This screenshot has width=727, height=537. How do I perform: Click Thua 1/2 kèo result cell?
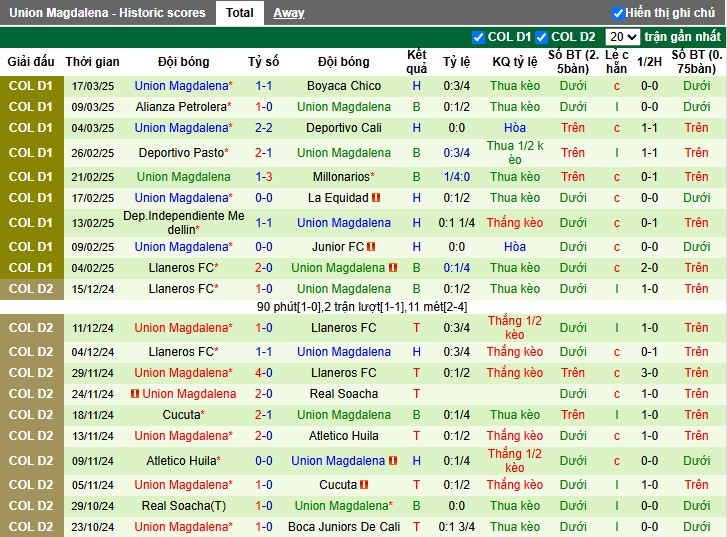515,153
